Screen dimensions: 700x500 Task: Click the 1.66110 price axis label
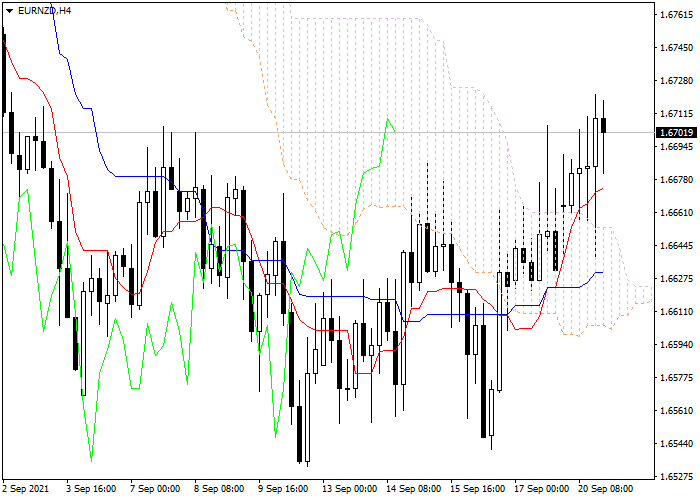tap(676, 312)
